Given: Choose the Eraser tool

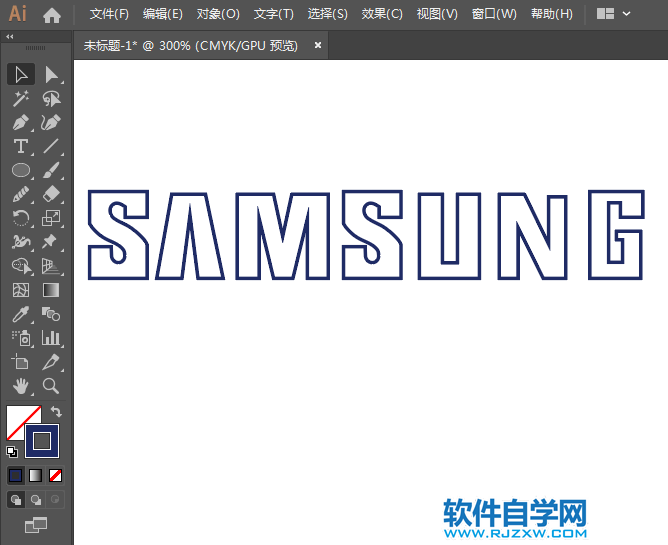Looking at the screenshot, I should (x=52, y=194).
